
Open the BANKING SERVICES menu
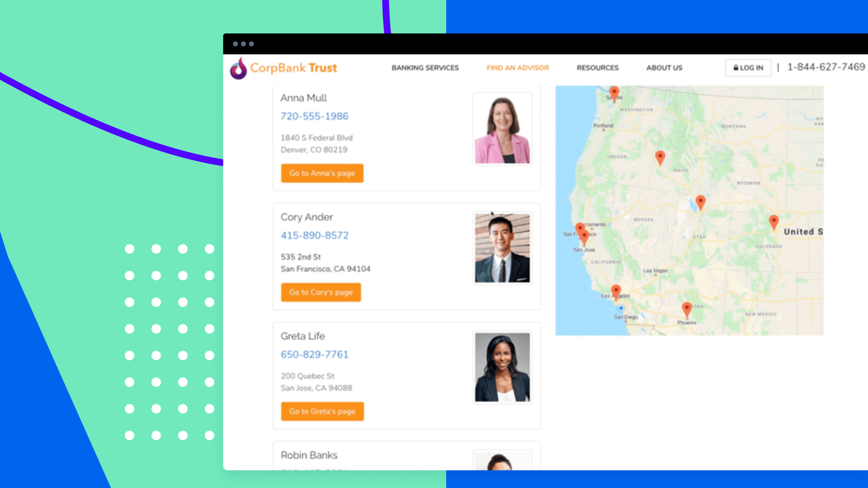pyautogui.click(x=425, y=67)
